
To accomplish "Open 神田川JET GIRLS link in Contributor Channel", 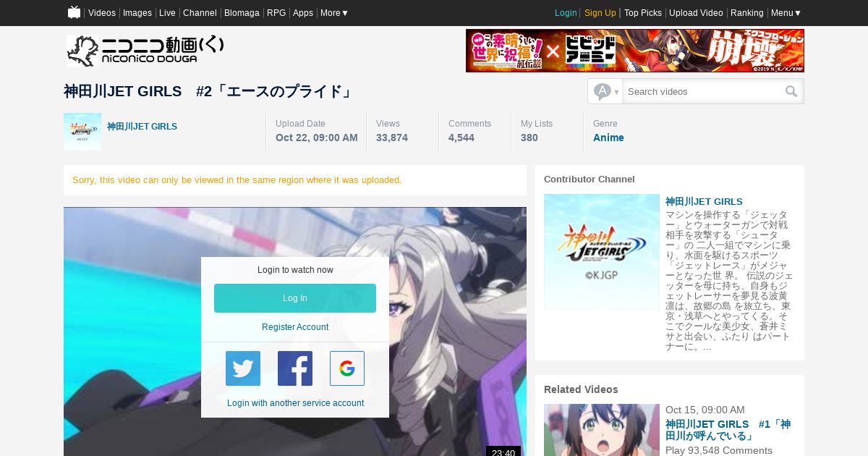I will tap(704, 201).
